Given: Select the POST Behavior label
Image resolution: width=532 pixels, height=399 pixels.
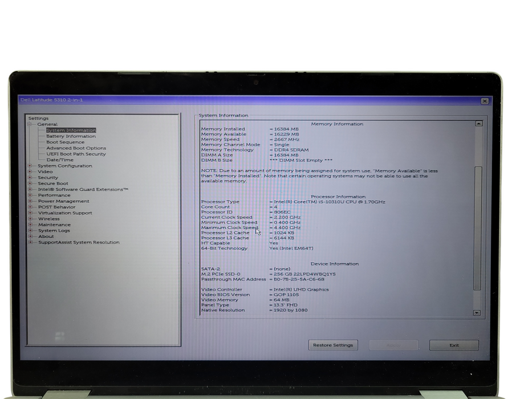Looking at the screenshot, I should (x=56, y=207).
